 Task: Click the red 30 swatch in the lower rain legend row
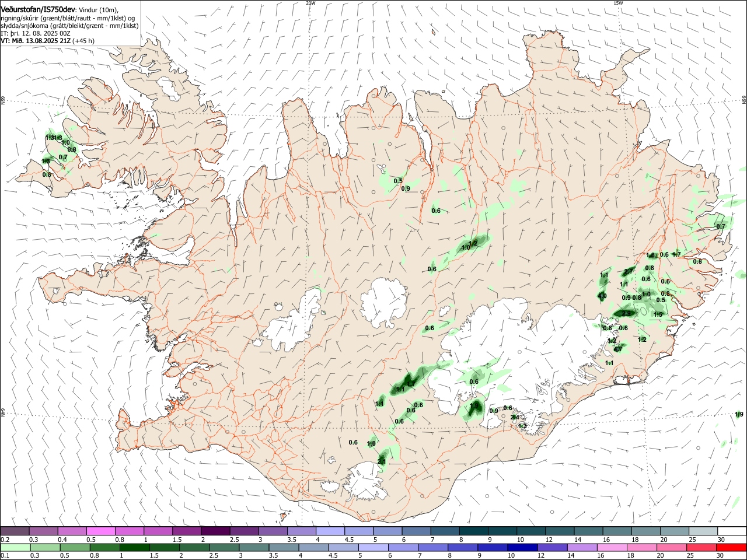point(731,547)
